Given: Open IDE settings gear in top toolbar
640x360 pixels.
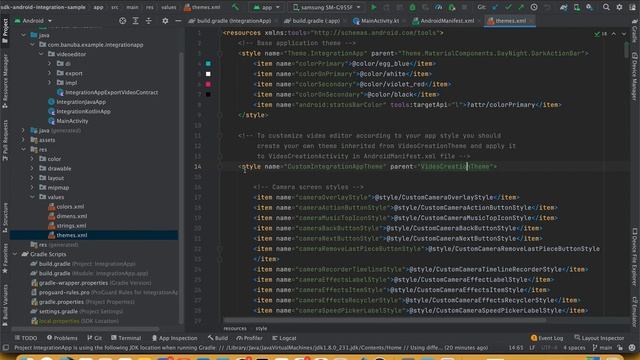Looking at the screenshot, I should (x=619, y=7).
